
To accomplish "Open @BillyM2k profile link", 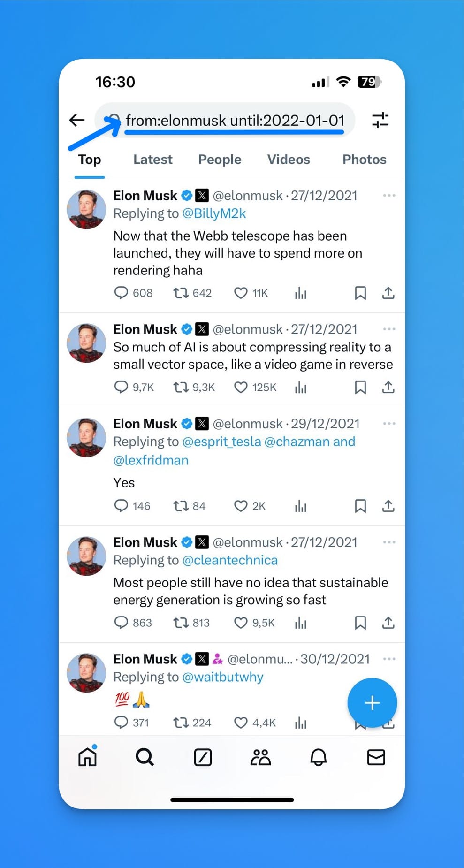I will [x=215, y=213].
